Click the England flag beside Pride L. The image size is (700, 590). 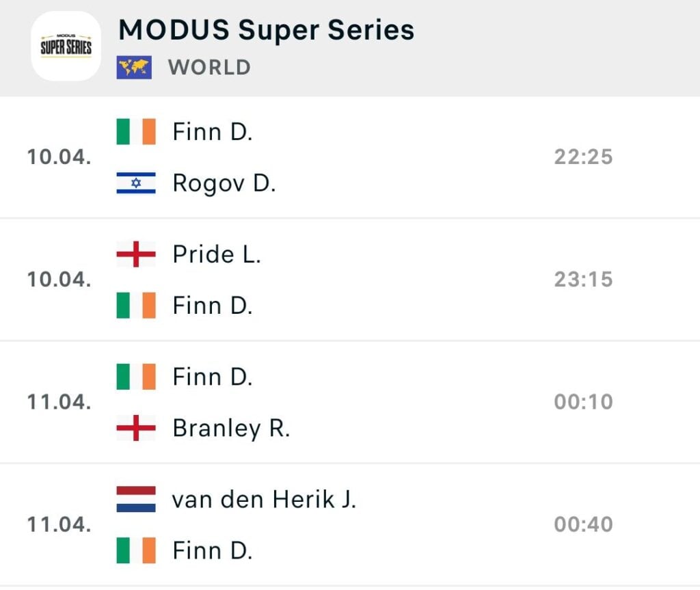pos(136,254)
